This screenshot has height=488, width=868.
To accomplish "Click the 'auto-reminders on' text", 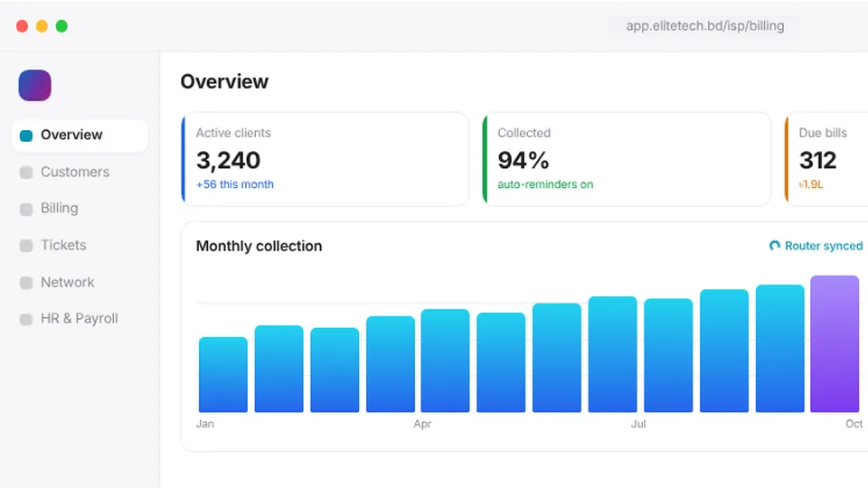I will [545, 184].
